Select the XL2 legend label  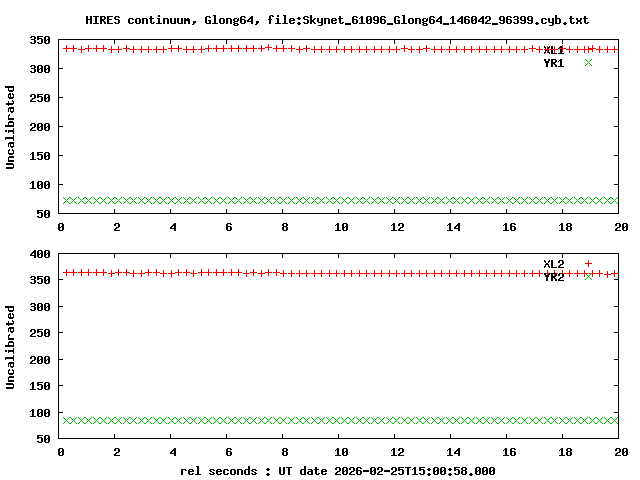pyautogui.click(x=553, y=264)
